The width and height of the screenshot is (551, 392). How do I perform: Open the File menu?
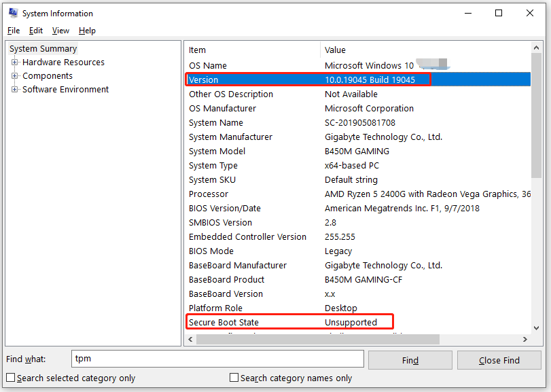coord(13,31)
